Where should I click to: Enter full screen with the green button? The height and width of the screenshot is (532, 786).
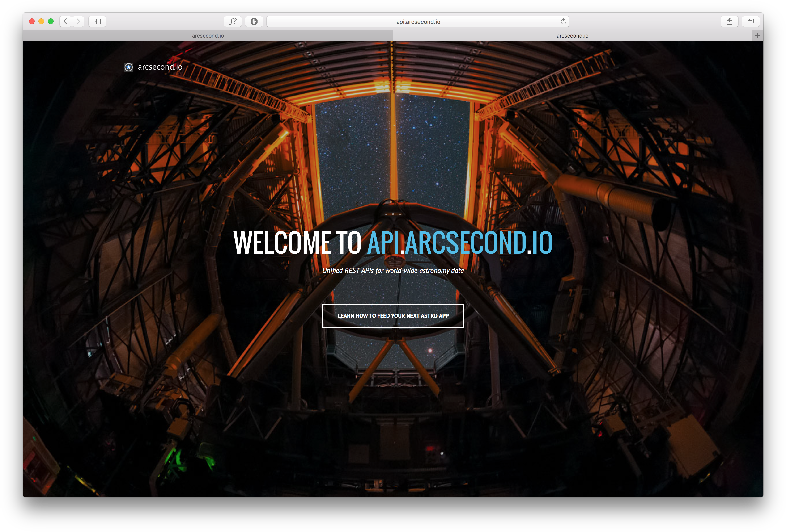(51, 21)
